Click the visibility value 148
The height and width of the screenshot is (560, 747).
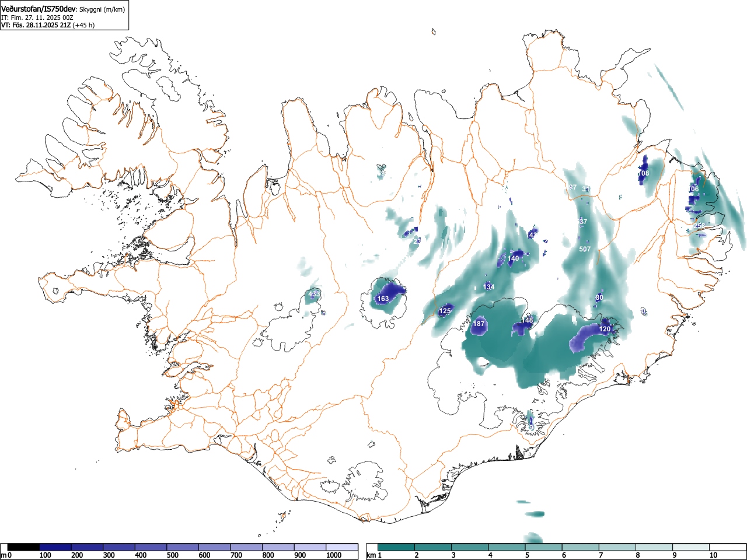click(x=527, y=320)
